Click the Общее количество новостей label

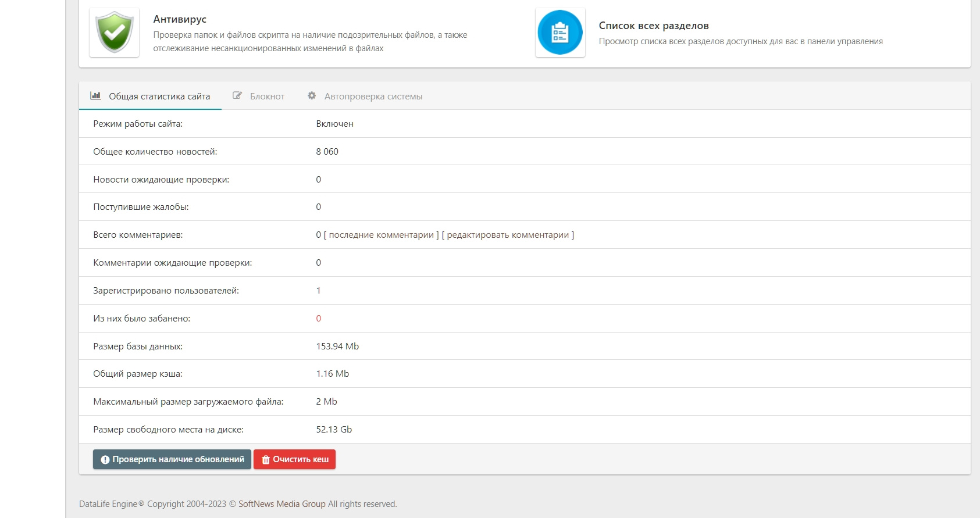pyautogui.click(x=155, y=152)
